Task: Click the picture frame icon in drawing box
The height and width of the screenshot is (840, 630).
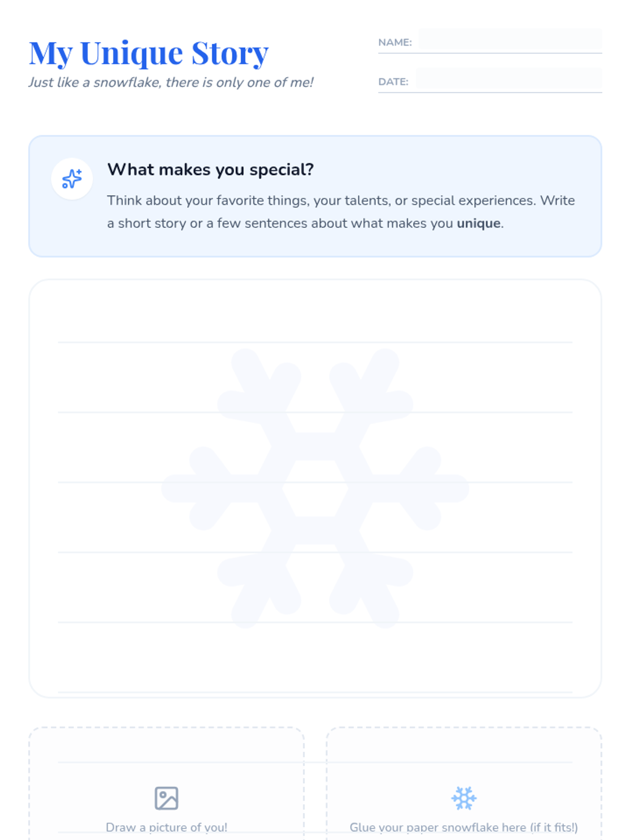Action: (x=166, y=799)
